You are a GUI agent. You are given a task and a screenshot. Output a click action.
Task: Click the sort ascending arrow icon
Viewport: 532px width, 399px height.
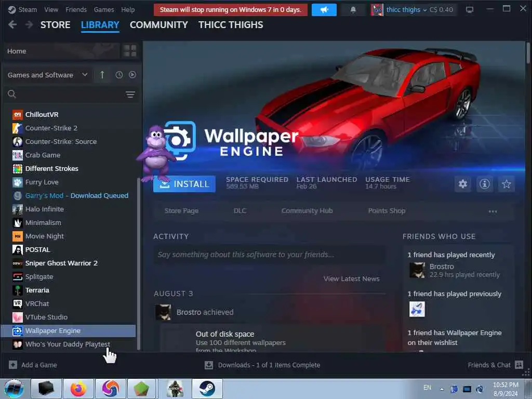[102, 75]
